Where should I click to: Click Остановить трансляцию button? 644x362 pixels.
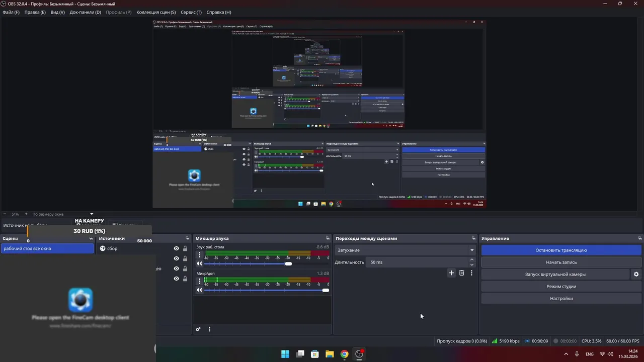[561, 250]
